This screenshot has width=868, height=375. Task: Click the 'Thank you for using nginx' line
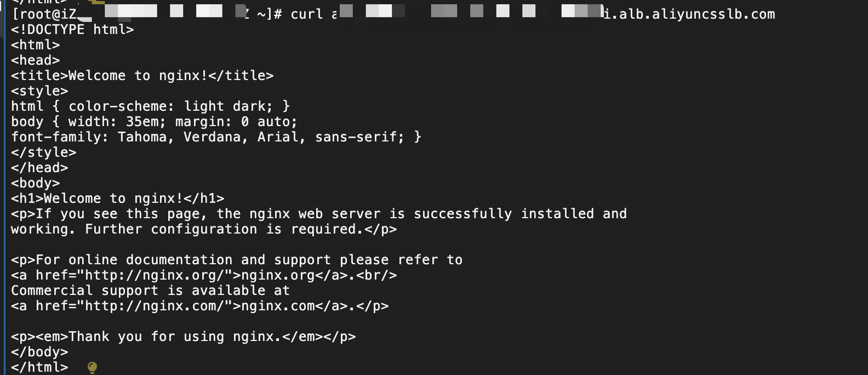click(x=183, y=337)
